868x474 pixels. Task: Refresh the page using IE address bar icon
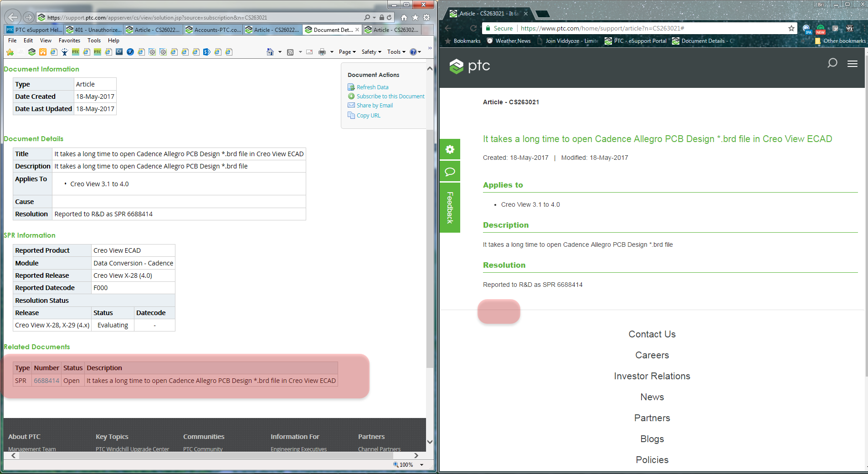click(389, 17)
